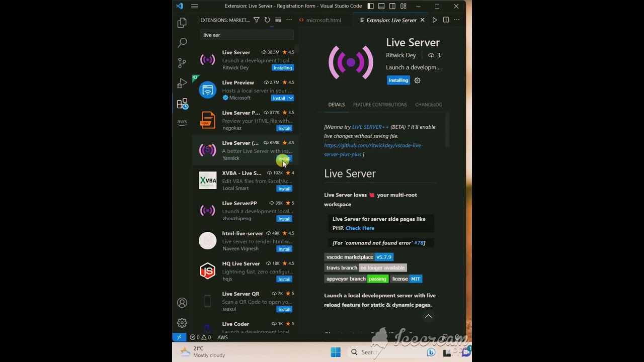Click the XVBA extension logo
This screenshot has width=644, height=362.
(208, 180)
